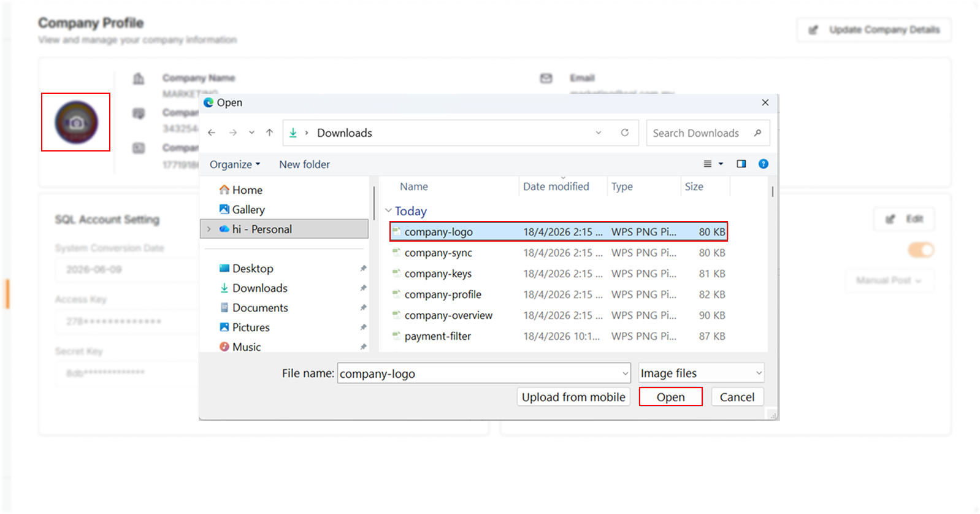
Task: Open the view options dropdown arrow
Action: pyautogui.click(x=721, y=164)
